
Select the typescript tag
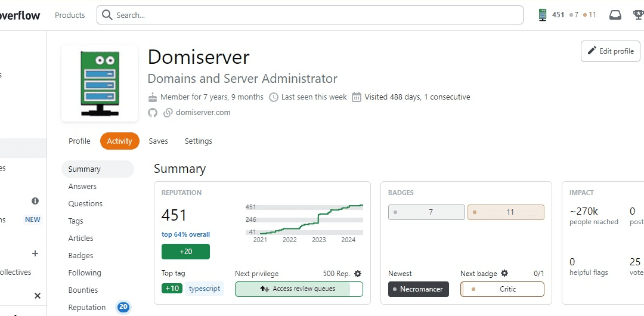click(205, 289)
